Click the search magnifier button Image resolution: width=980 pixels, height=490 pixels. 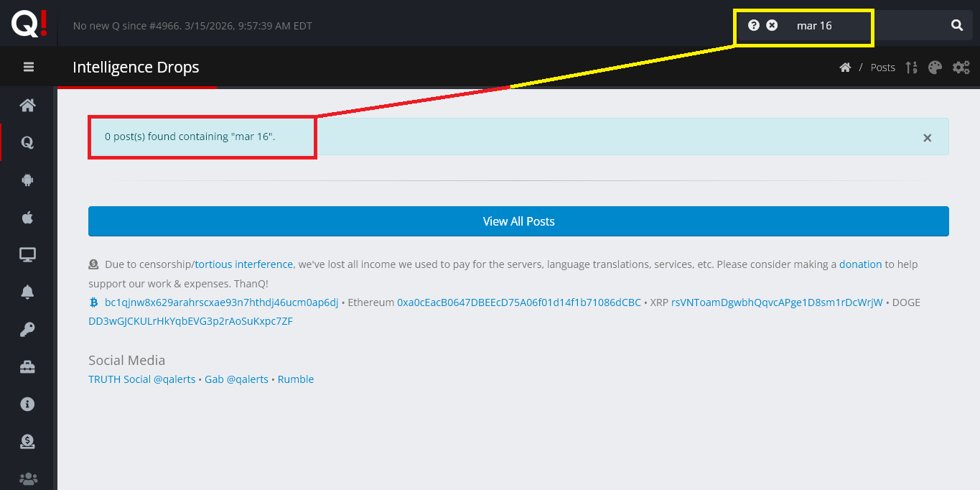tap(957, 25)
